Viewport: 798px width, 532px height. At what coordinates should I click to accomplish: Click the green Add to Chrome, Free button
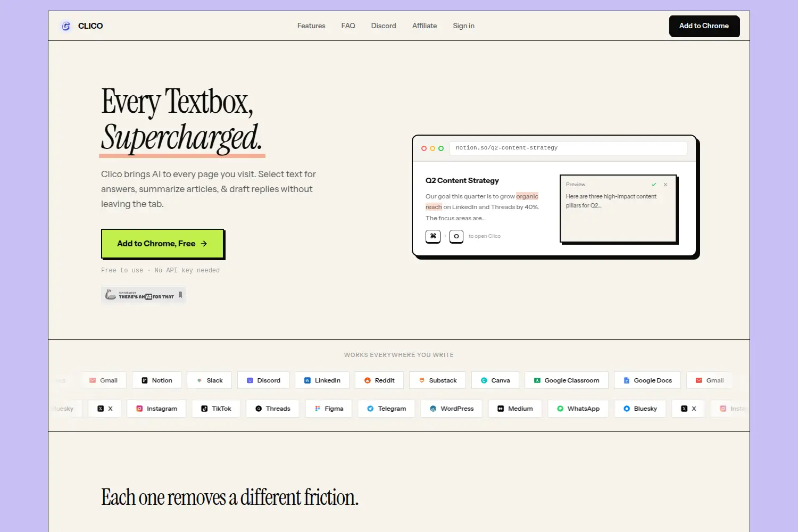pyautogui.click(x=162, y=244)
